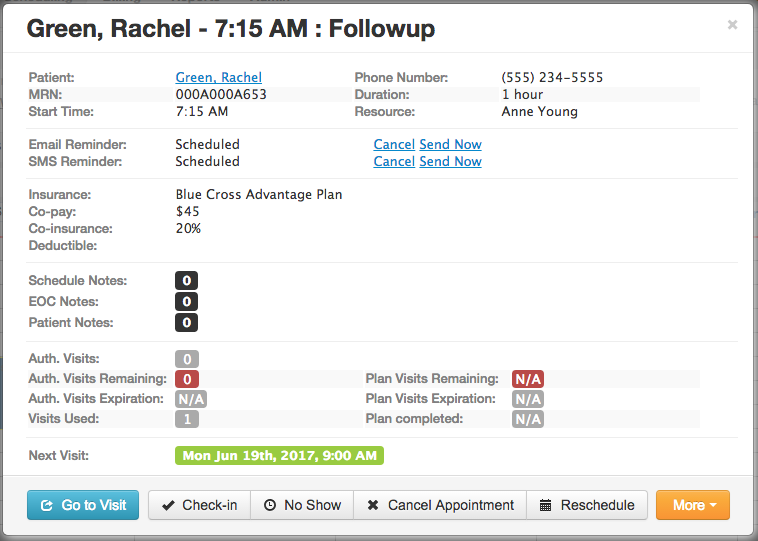Click the Go to Visit button
Viewport: 758px width, 541px height.
83,505
